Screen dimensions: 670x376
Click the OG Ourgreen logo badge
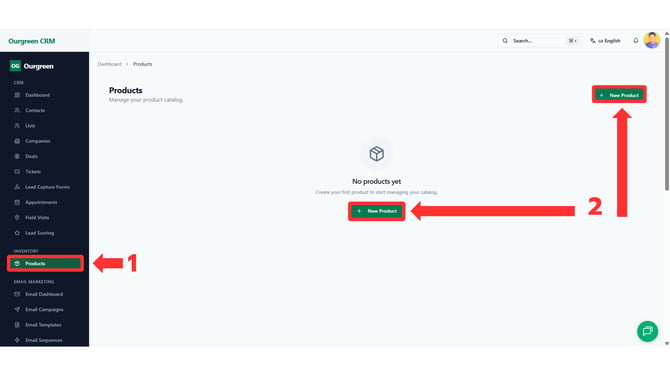(15, 66)
